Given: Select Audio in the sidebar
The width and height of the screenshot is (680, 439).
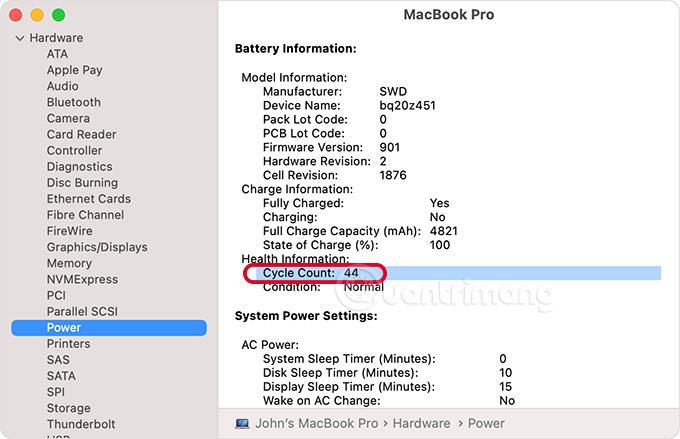Looking at the screenshot, I should point(62,86).
